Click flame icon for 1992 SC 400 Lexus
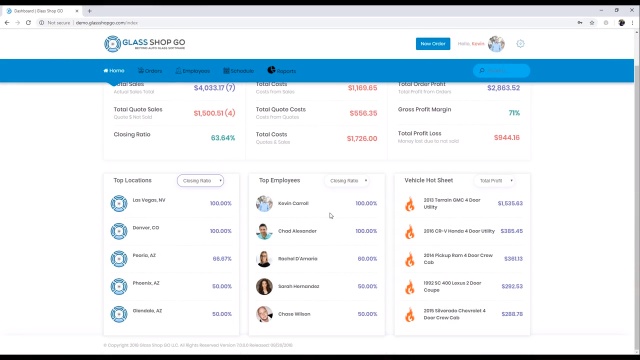 410,287
